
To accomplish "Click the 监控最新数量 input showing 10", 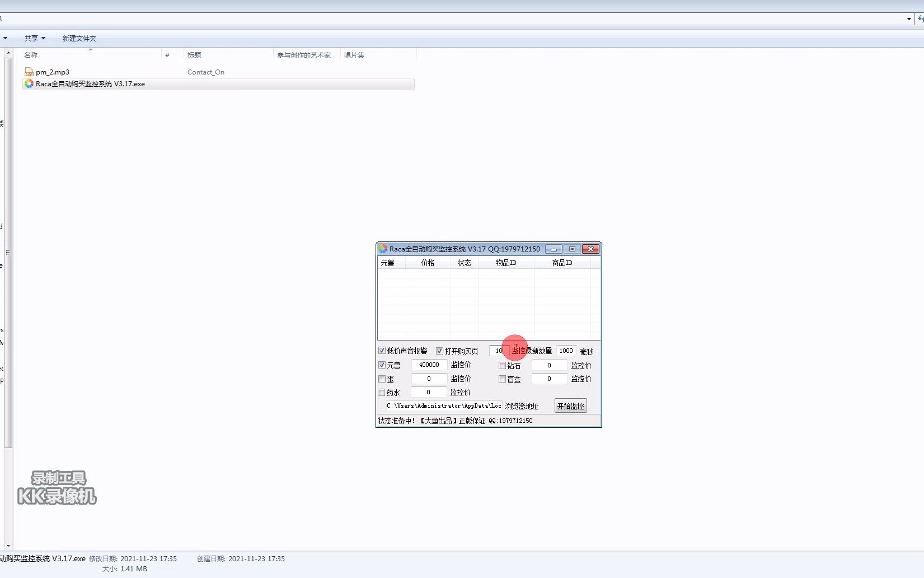I will click(x=499, y=351).
